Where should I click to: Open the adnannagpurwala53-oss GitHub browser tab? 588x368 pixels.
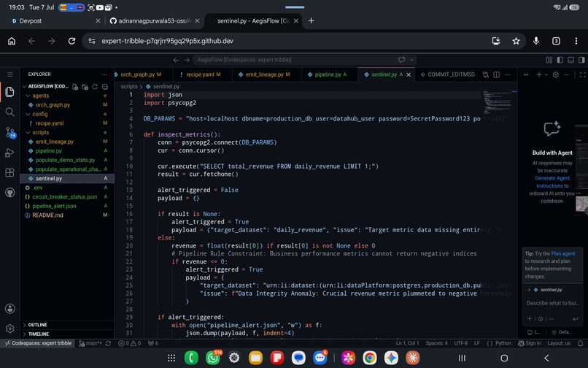coord(155,21)
